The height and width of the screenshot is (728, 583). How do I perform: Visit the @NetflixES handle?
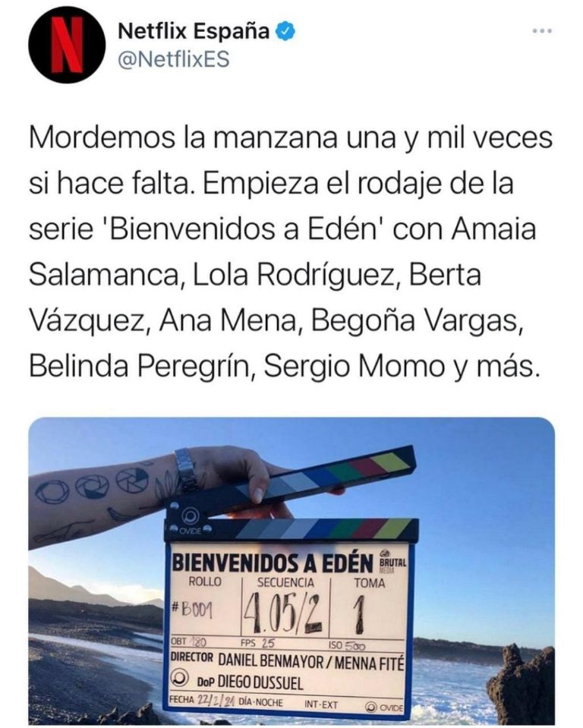pos(174,59)
